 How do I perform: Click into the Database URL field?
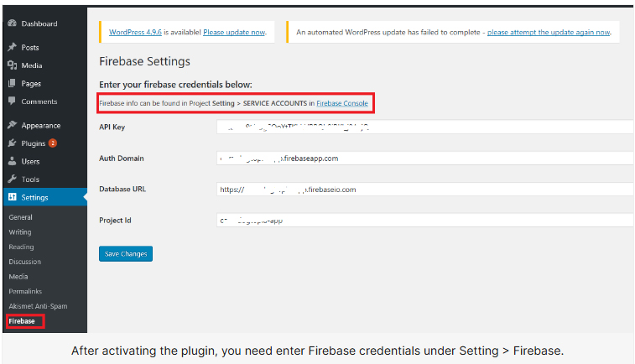[424, 190]
